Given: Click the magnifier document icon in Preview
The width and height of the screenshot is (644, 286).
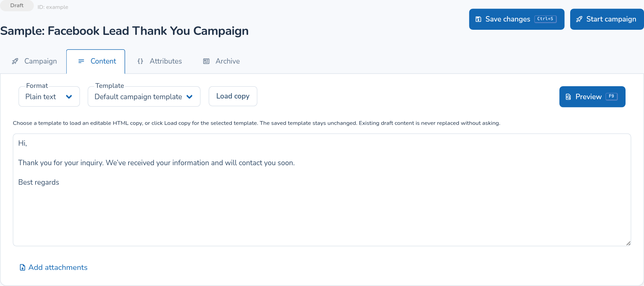Looking at the screenshot, I should (x=568, y=97).
